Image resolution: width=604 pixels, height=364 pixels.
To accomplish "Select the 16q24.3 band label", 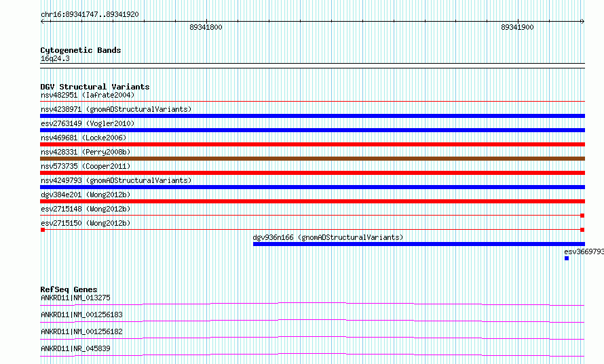I will [55, 58].
